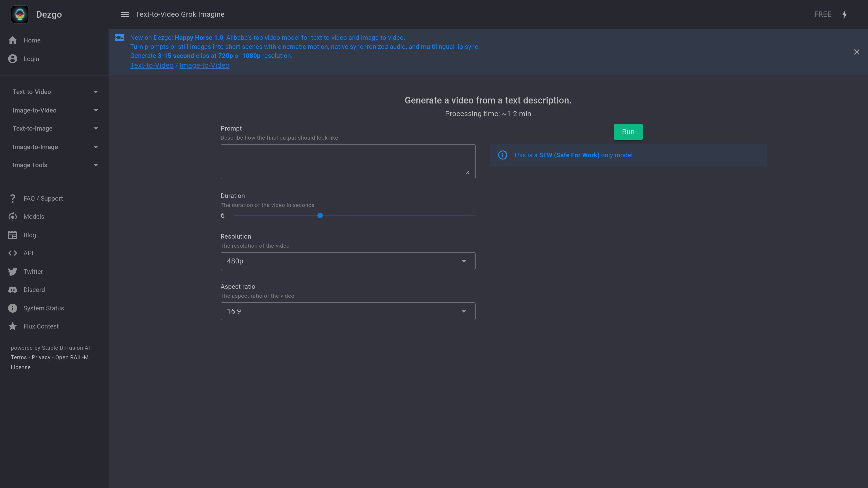
Task: Click the FAQ question mark icon
Action: point(13,199)
